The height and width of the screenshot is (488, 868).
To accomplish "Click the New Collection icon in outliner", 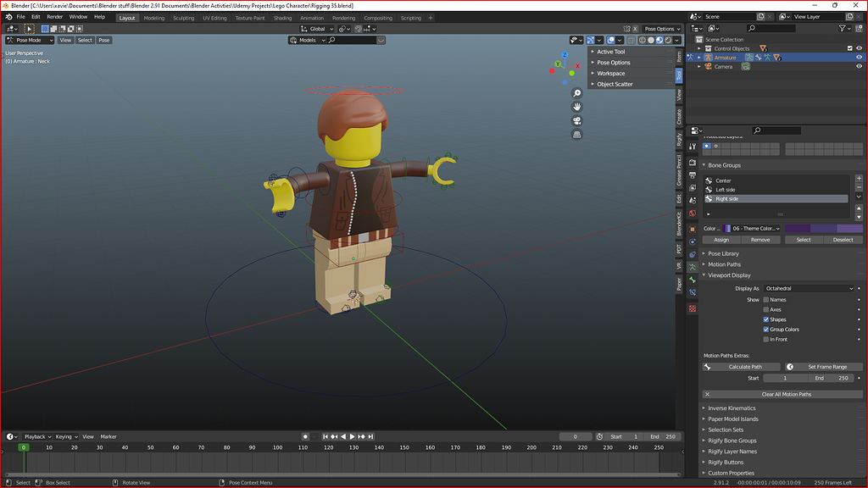I will click(858, 28).
